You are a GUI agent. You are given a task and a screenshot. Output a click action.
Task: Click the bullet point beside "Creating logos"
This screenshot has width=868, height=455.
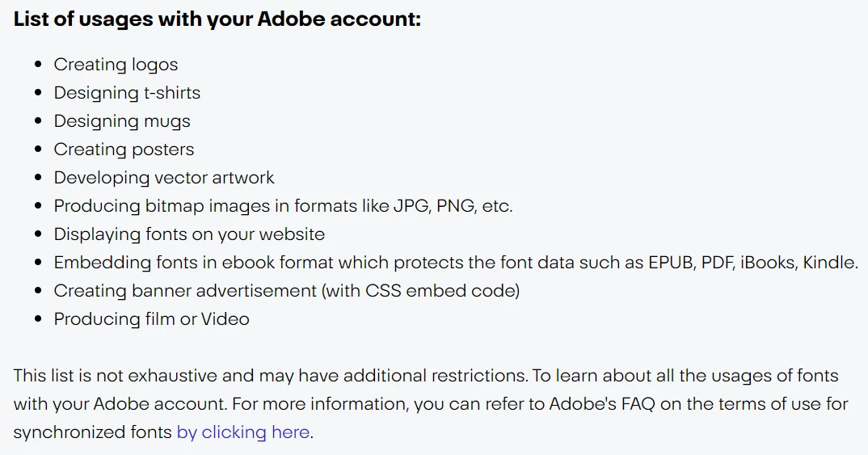click(38, 65)
